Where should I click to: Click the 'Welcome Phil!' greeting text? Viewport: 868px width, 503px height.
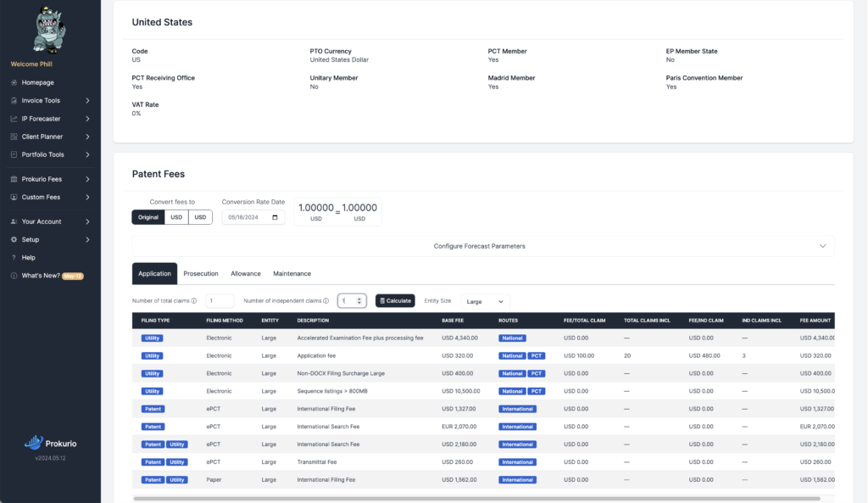point(31,64)
